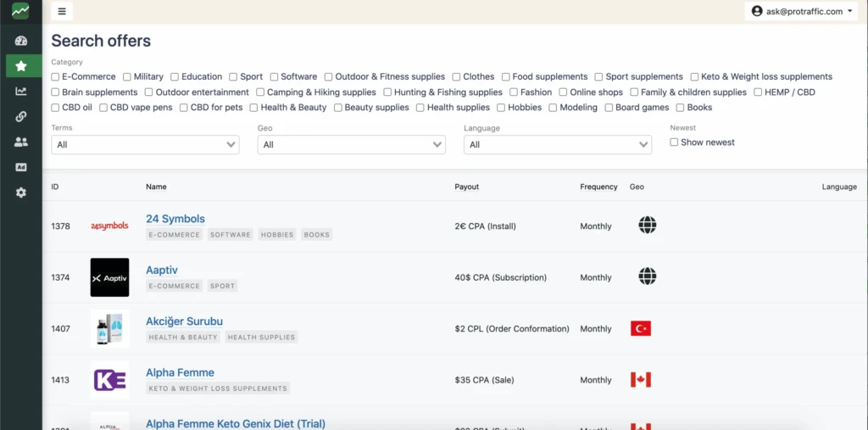Open the Akciğer Surubu offer link

[184, 321]
